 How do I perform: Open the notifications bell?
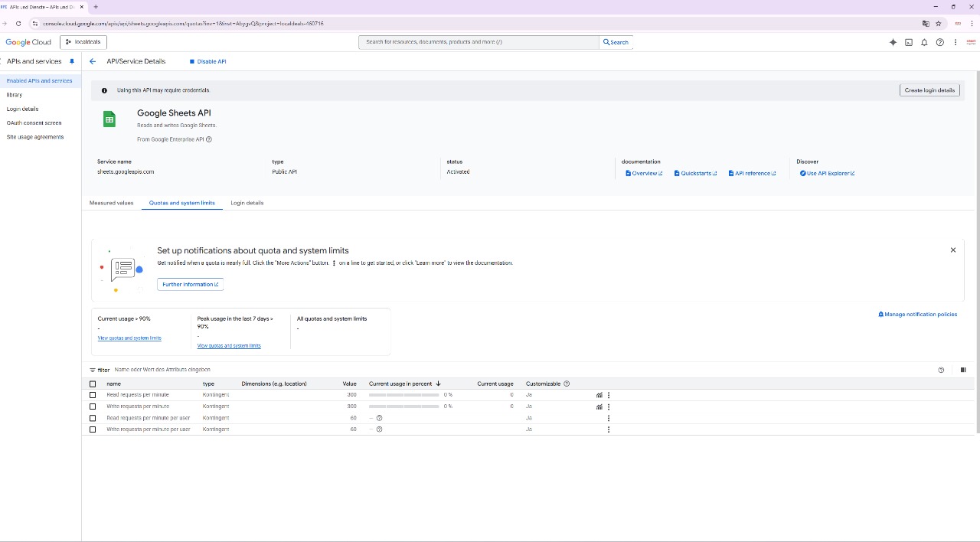pyautogui.click(x=924, y=42)
